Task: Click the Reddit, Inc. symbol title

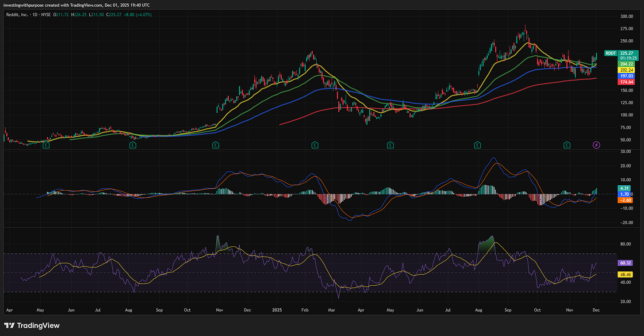Action: point(17,15)
